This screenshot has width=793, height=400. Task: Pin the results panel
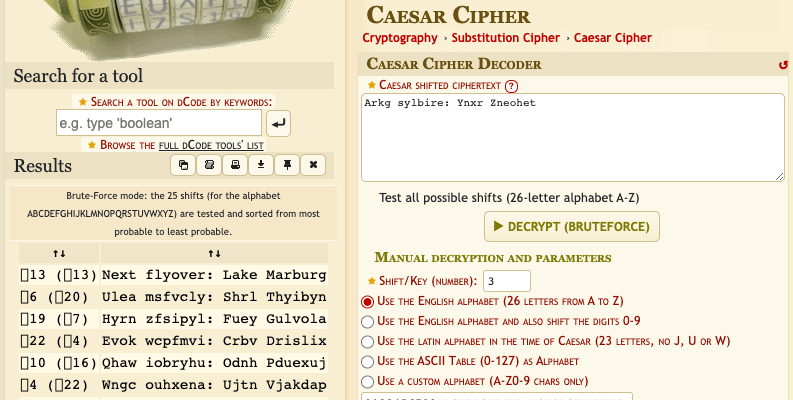[x=287, y=165]
